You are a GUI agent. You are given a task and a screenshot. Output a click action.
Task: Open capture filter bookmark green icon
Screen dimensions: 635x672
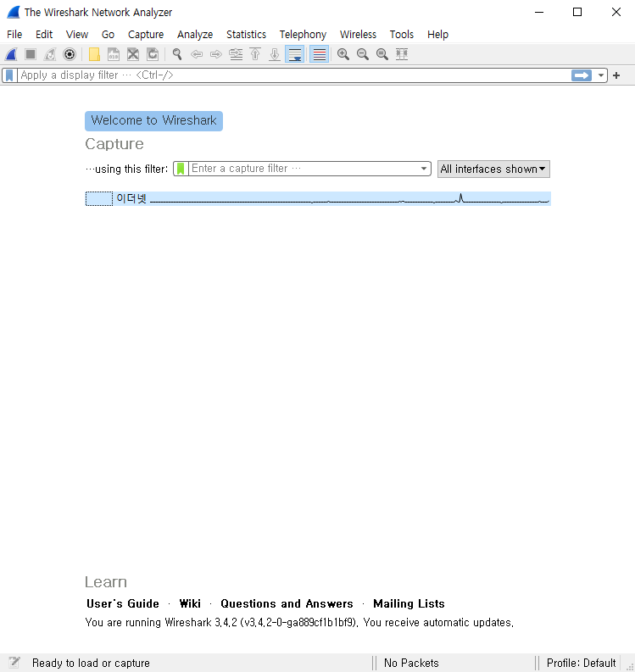point(181,169)
